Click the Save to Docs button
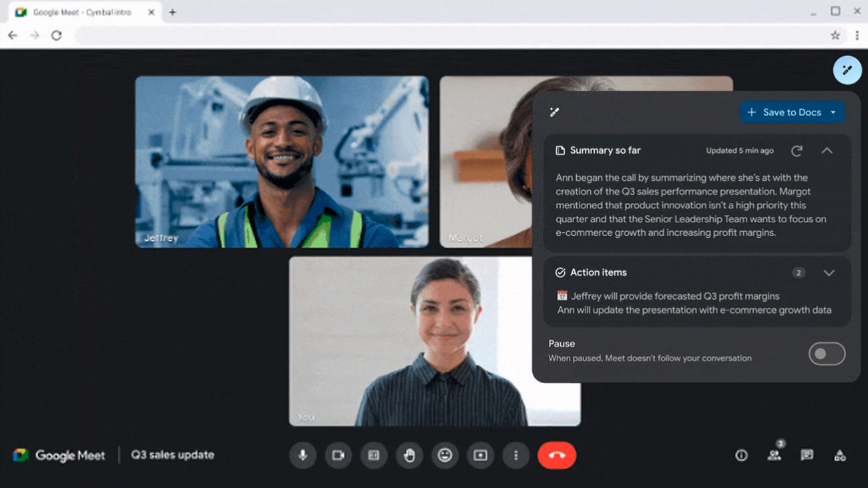The width and height of the screenshot is (868, 488). point(788,112)
